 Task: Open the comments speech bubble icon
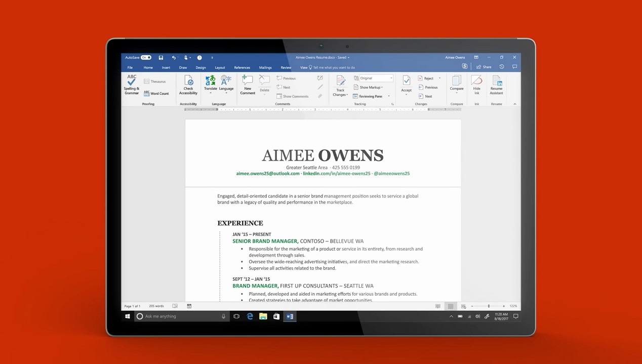tap(514, 67)
